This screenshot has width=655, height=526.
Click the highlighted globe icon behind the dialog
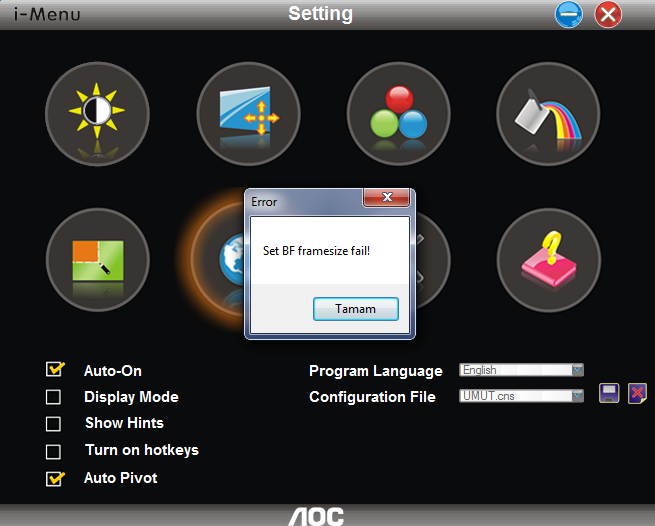pyautogui.click(x=217, y=260)
